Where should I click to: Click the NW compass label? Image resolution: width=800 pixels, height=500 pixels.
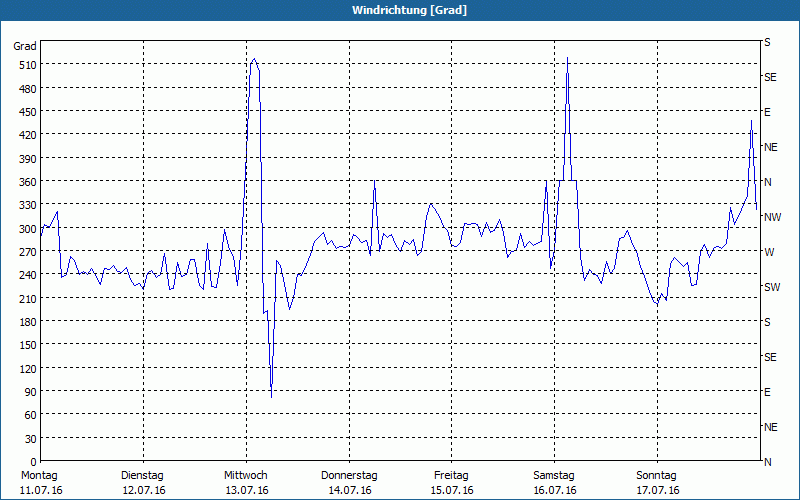(x=772, y=217)
